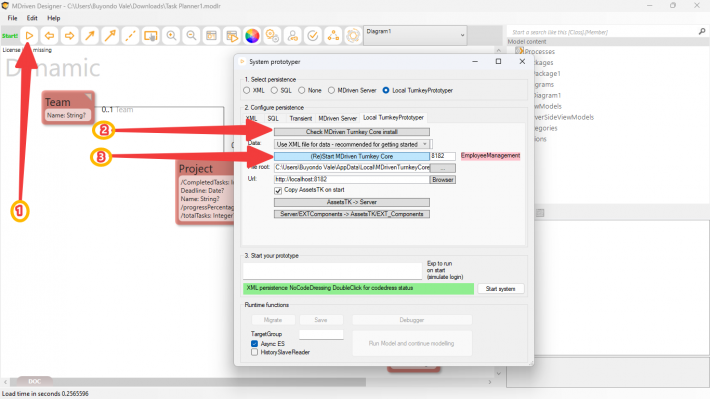Select the None persistence radio button
The image size is (710, 399).
coord(302,90)
